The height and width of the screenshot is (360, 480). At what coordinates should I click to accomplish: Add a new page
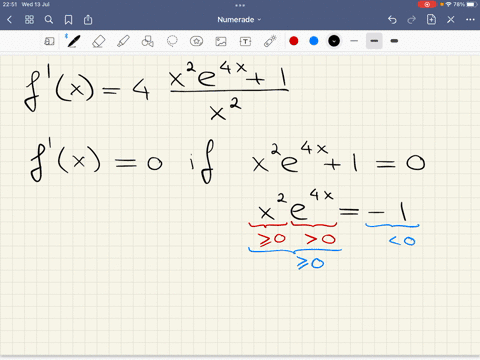pos(431,19)
